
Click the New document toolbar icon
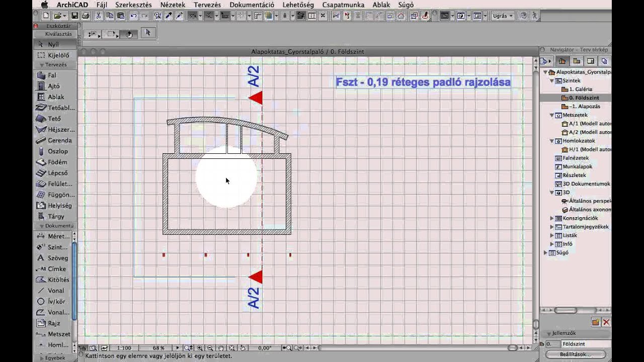tap(46, 16)
